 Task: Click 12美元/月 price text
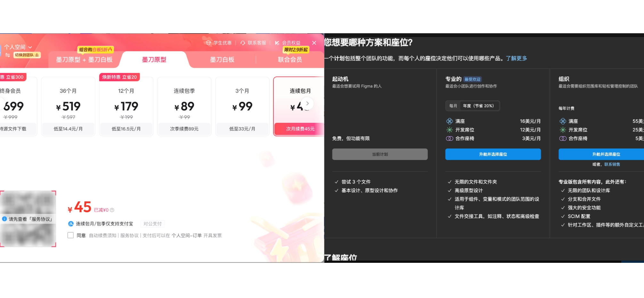[x=530, y=130]
